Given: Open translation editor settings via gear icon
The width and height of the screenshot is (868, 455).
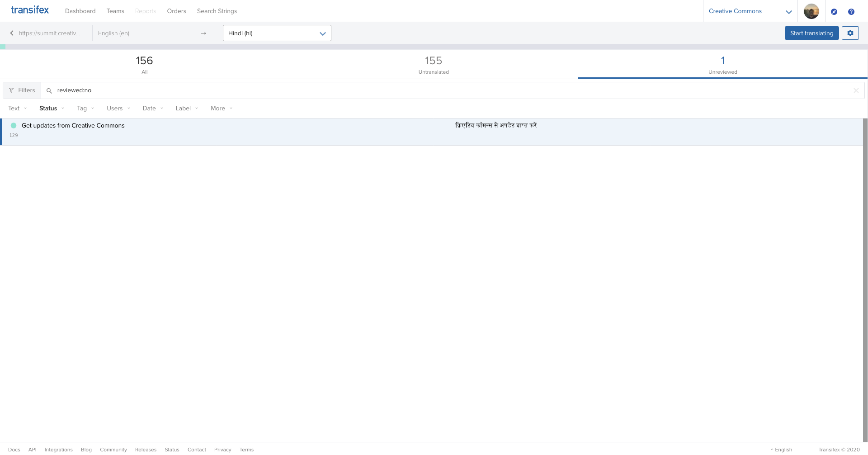Looking at the screenshot, I should point(850,33).
